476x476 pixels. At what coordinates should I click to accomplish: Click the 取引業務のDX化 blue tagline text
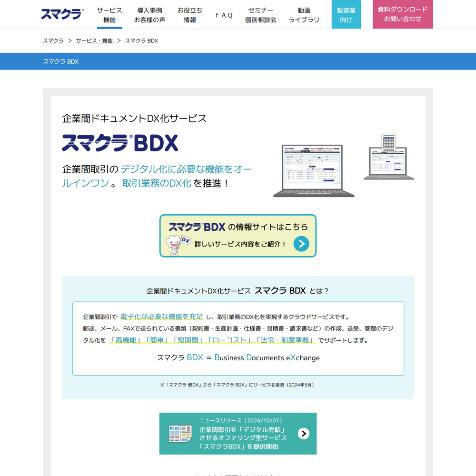point(157,183)
